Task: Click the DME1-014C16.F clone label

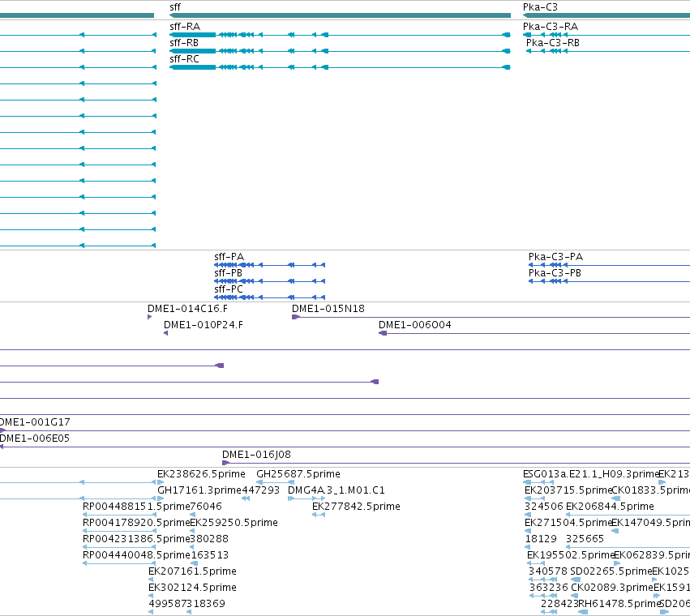Action: point(188,309)
